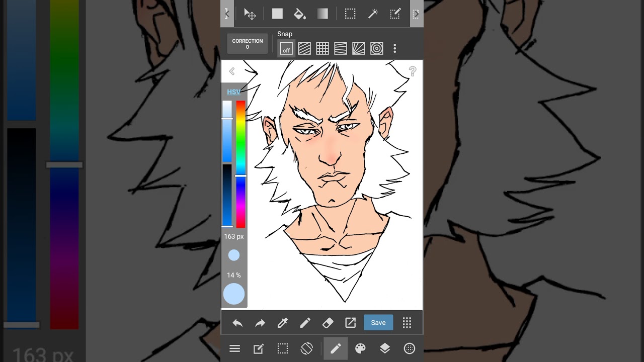This screenshot has height=362, width=644.
Task: Open snap more options menu
Action: click(x=395, y=49)
